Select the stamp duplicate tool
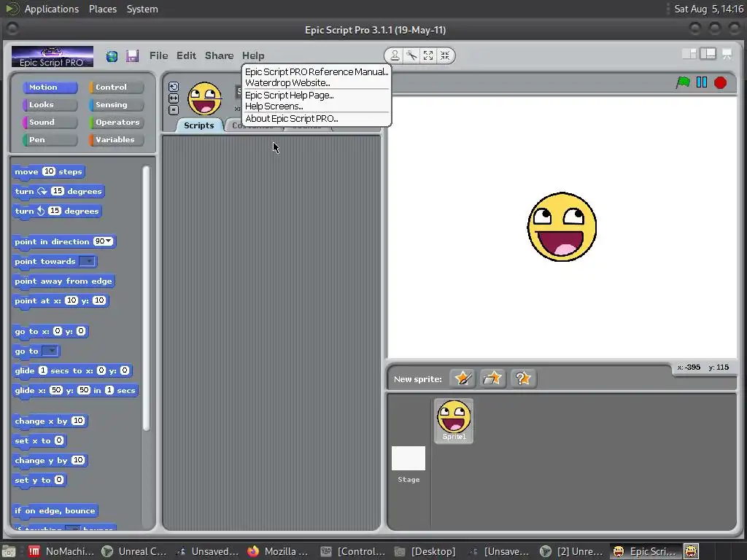 coord(395,55)
